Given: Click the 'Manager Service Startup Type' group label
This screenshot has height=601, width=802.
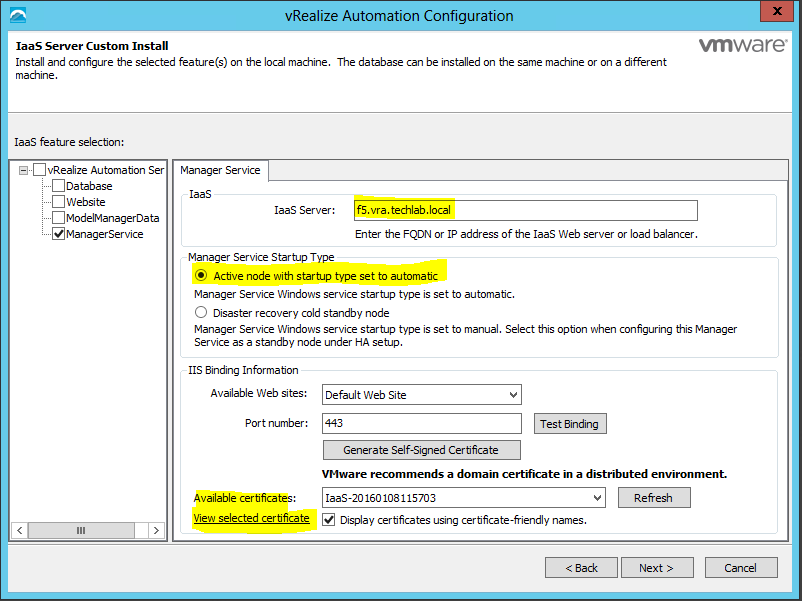Looking at the screenshot, I should click(x=261, y=257).
